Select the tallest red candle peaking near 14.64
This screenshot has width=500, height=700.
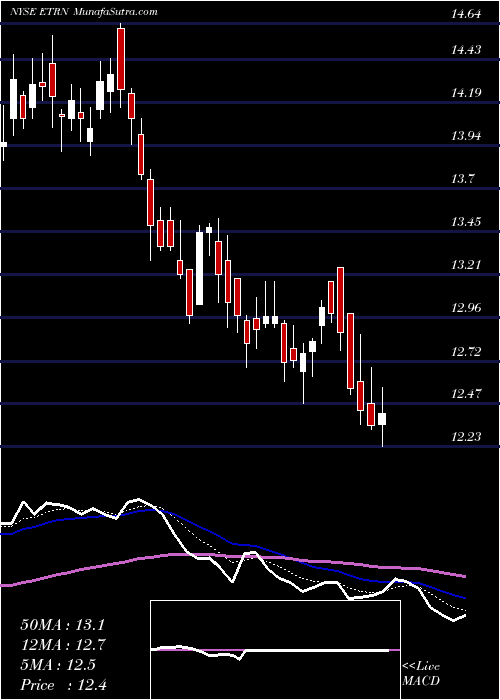coord(121,59)
